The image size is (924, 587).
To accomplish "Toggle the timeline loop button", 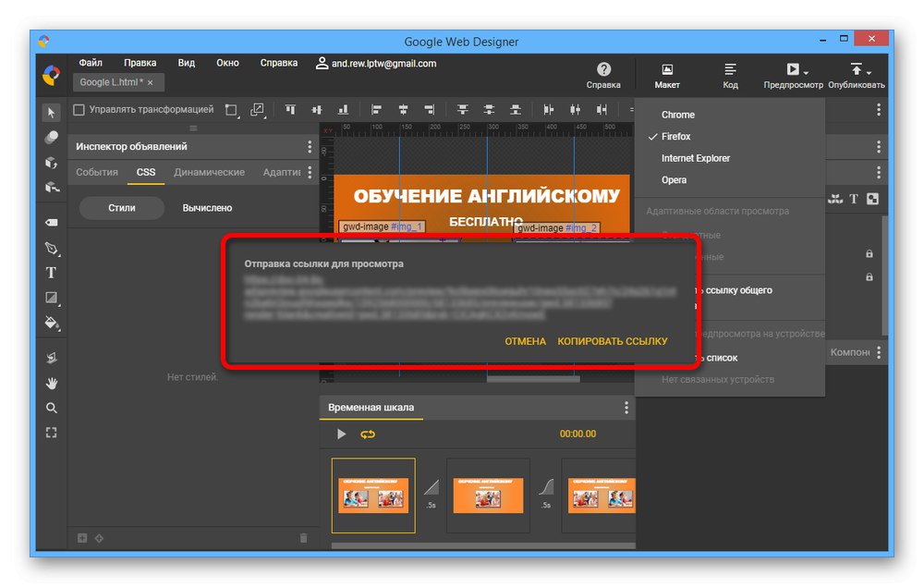I will [x=368, y=434].
